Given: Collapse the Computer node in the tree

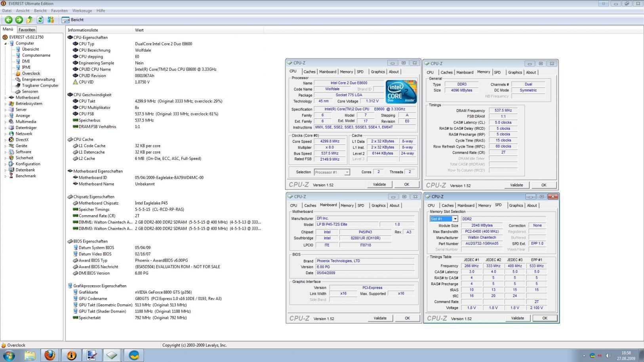Looking at the screenshot, I should click(6, 44).
